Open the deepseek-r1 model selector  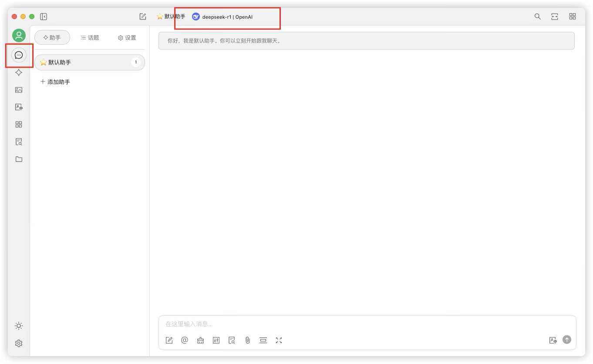click(x=223, y=17)
